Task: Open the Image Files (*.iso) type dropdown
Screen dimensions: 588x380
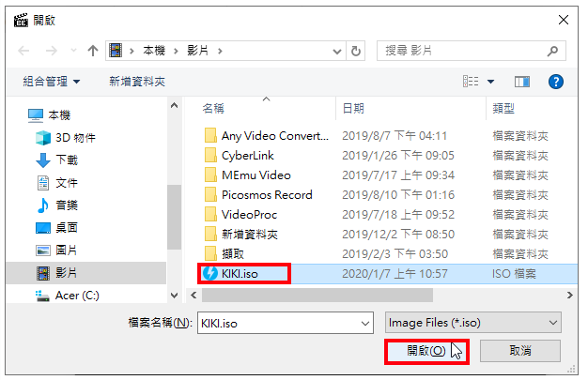Action: pyautogui.click(x=472, y=323)
